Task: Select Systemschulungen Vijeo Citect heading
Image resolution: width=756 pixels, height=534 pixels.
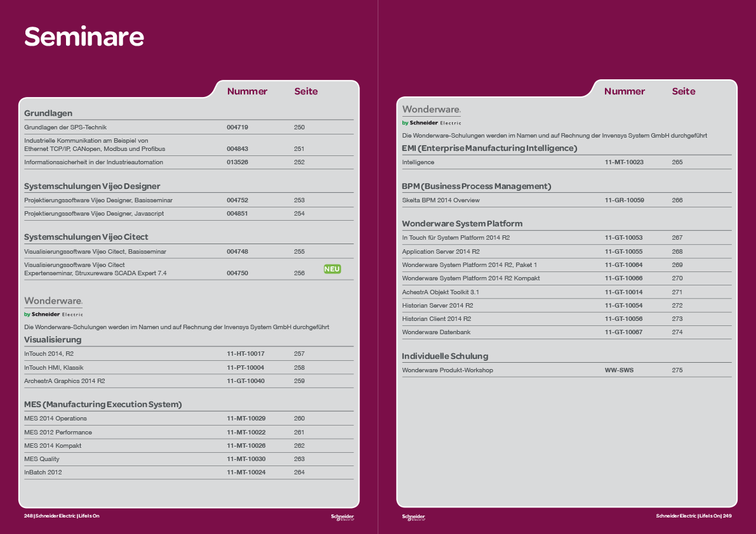Action: 86,237
